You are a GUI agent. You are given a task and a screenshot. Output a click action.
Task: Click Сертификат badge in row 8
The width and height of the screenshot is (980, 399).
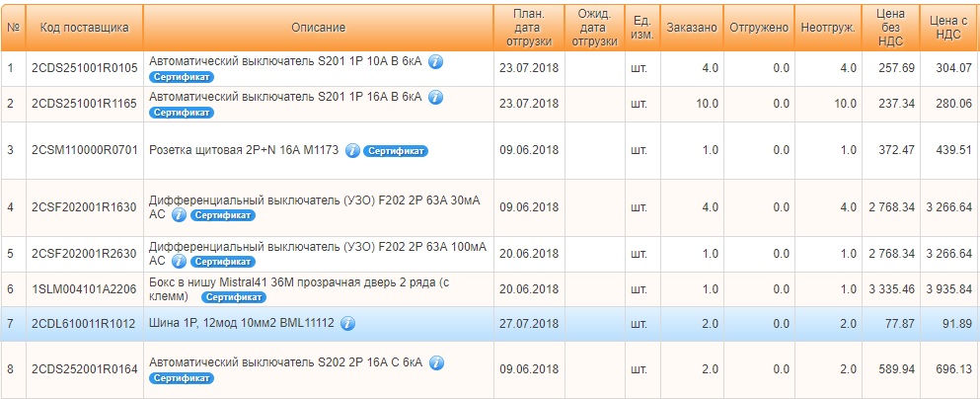(182, 378)
